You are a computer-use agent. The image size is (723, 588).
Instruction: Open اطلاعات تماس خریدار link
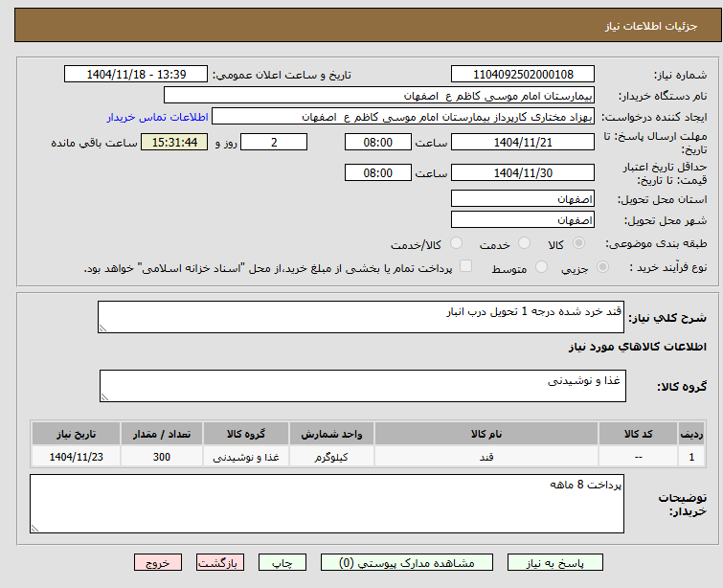coord(158,117)
